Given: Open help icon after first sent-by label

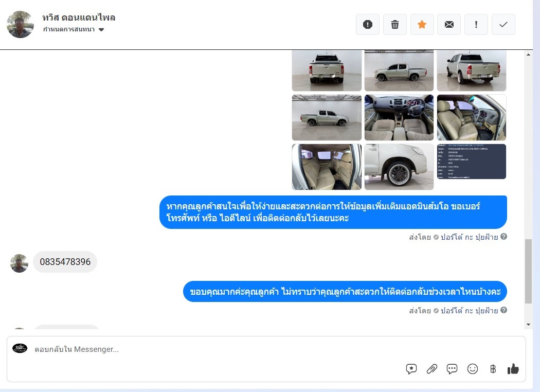Looking at the screenshot, I should pos(503,237).
